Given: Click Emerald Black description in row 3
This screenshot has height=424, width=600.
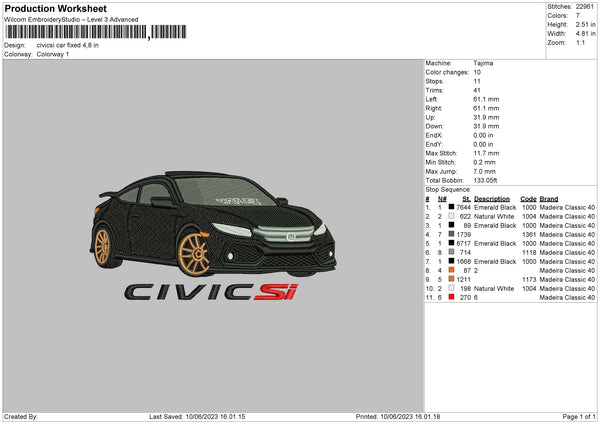Looking at the screenshot, I should coord(495,225).
